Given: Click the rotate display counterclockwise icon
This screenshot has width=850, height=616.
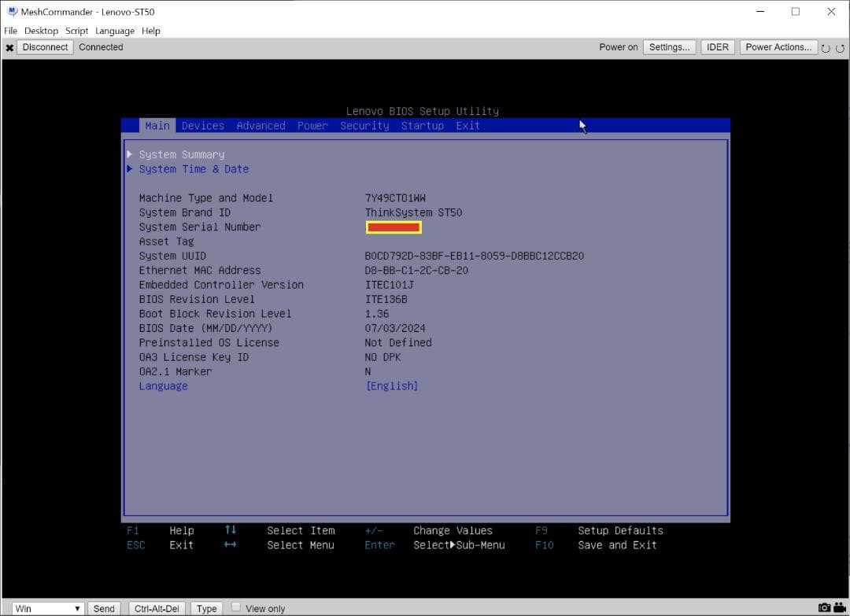Looking at the screenshot, I should tap(826, 48).
